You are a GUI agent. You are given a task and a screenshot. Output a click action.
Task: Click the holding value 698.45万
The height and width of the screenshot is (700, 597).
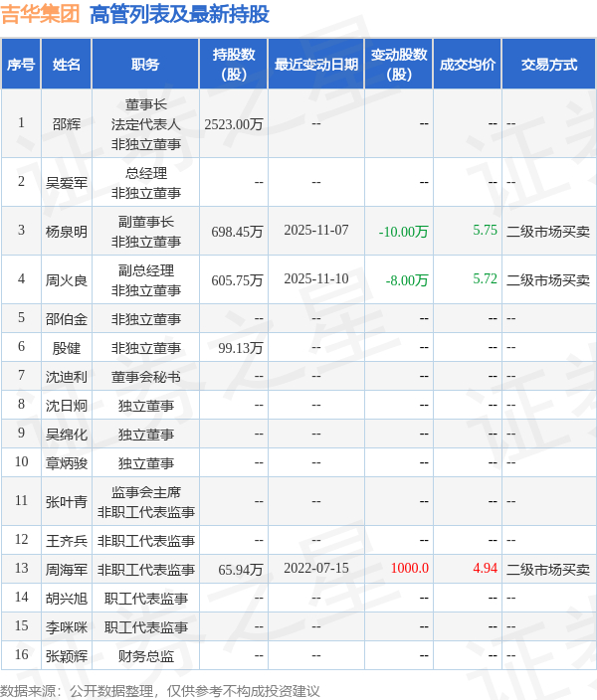pyautogui.click(x=237, y=232)
